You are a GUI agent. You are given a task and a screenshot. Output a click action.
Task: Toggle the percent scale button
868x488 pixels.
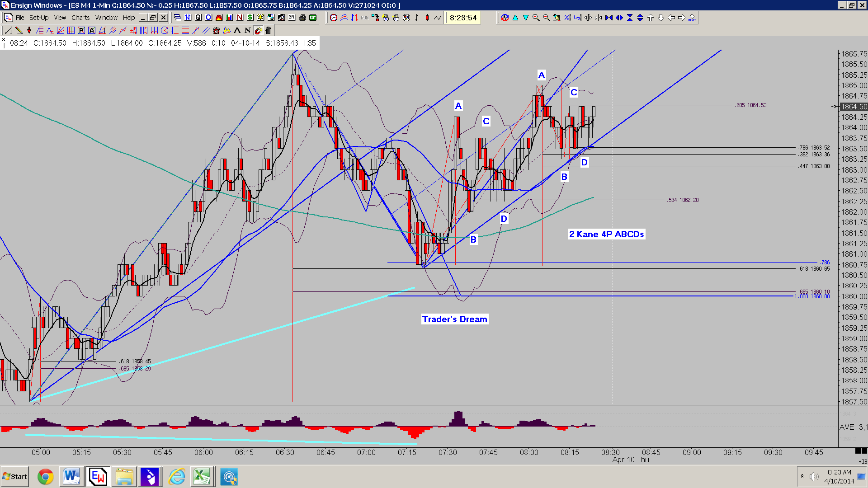coord(567,18)
